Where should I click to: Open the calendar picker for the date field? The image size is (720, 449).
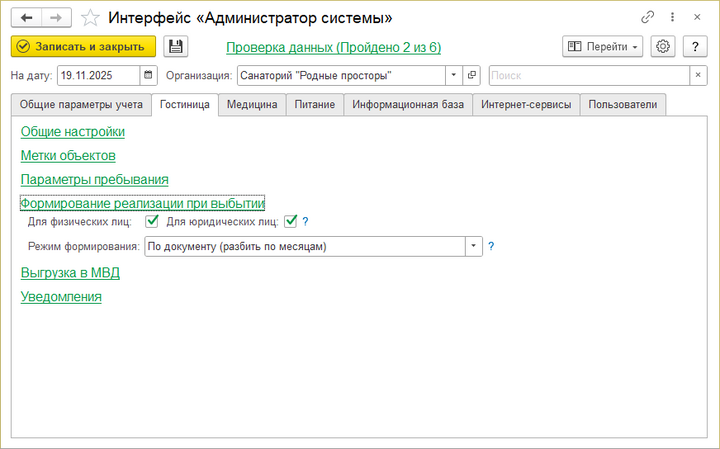click(x=149, y=75)
